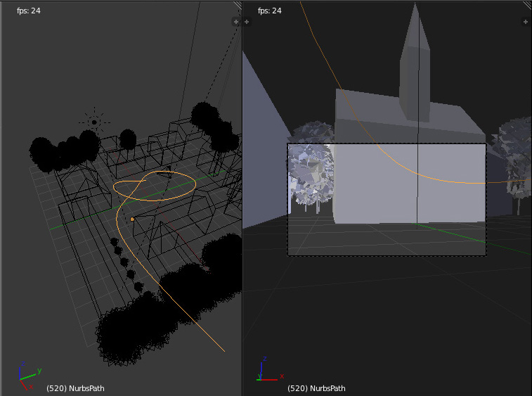Expand the left viewport's properties panel plus icon
This screenshot has height=396, width=532.
tap(236, 22)
